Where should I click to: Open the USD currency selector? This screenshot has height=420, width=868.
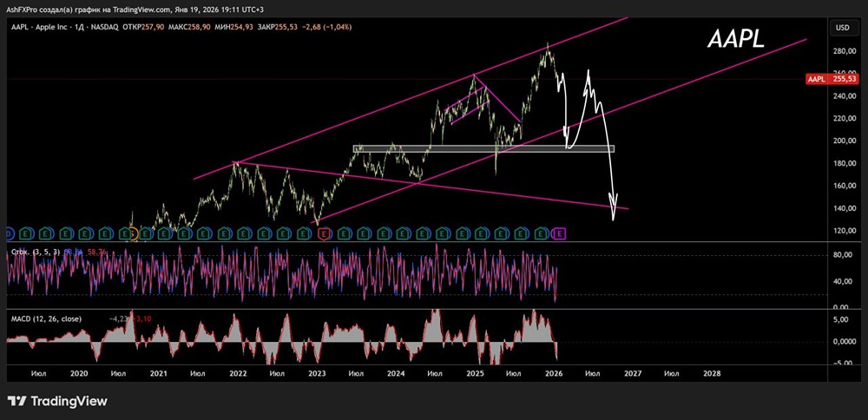pos(843,27)
